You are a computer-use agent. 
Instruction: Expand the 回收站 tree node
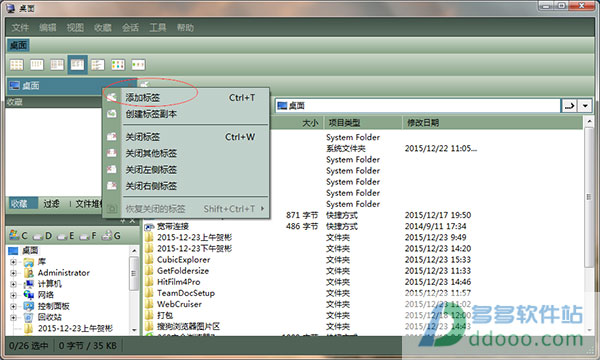13,318
